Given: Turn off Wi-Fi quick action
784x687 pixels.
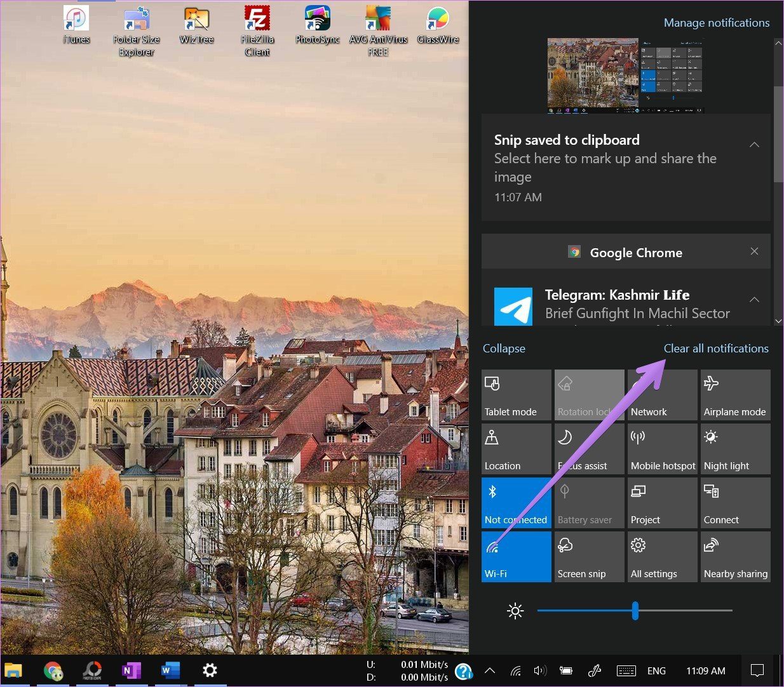Looking at the screenshot, I should pos(516,557).
